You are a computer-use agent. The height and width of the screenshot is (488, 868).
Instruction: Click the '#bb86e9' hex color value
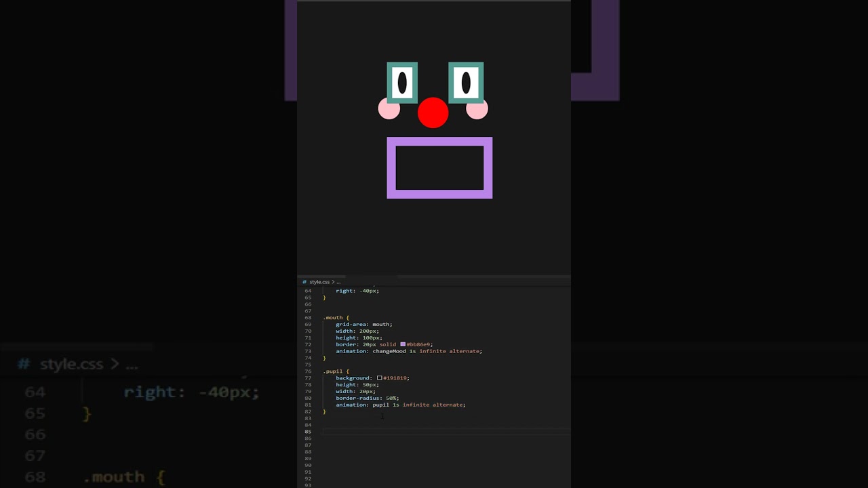click(419, 344)
